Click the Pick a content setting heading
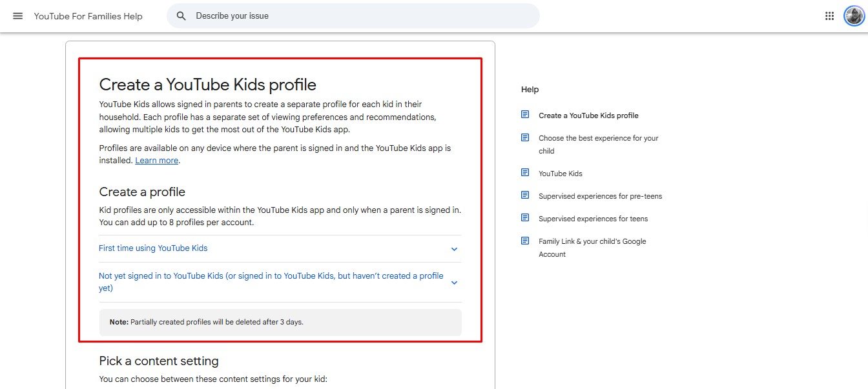The height and width of the screenshot is (389, 868). (159, 361)
